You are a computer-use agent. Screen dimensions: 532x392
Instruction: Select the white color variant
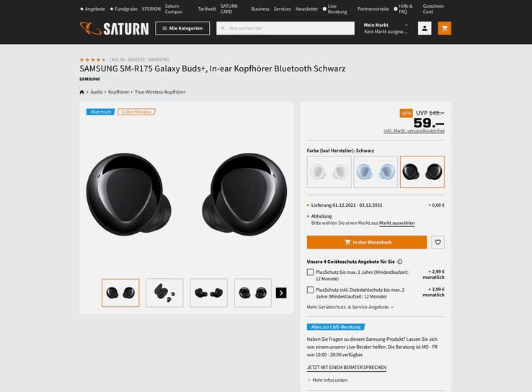coord(329,172)
